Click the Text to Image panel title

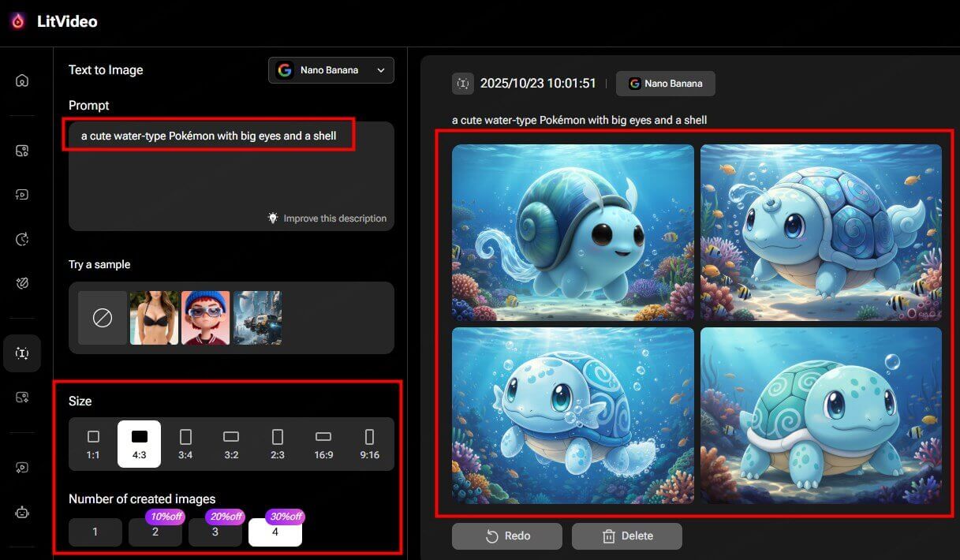tap(106, 69)
